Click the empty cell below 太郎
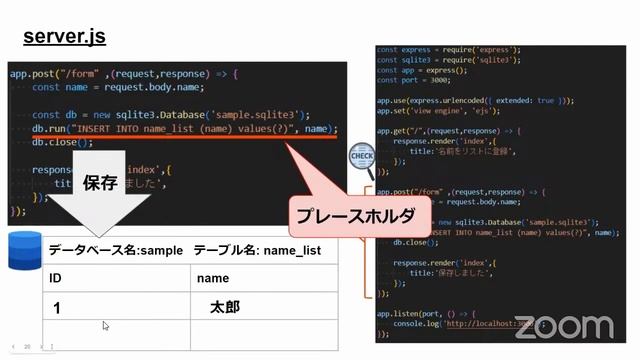The width and height of the screenshot is (640, 360). pyautogui.click(x=264, y=335)
